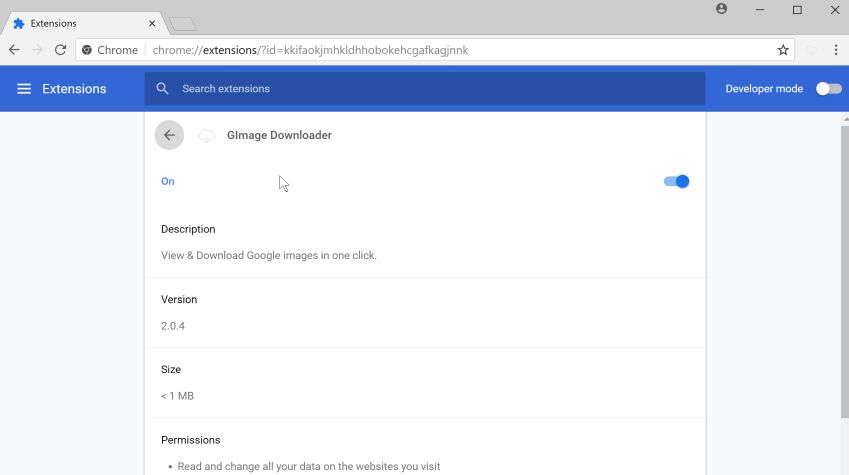Open the Extensions hamburger menu
This screenshot has height=475, width=849.
(x=24, y=89)
